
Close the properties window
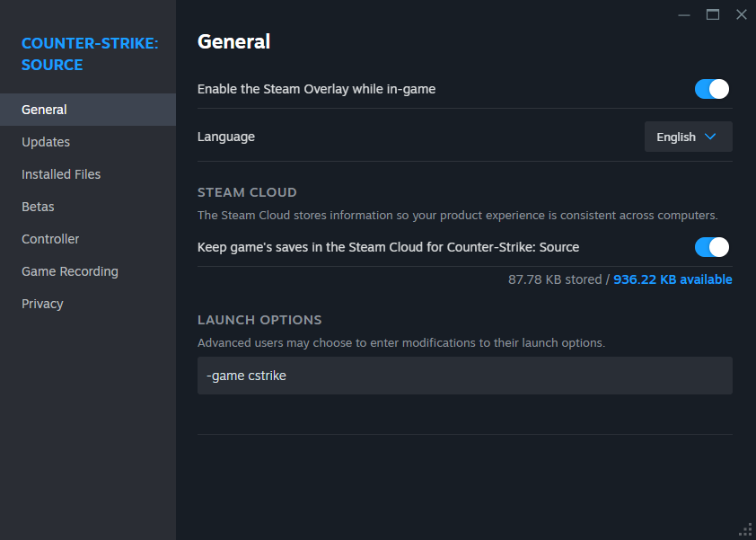tap(742, 15)
